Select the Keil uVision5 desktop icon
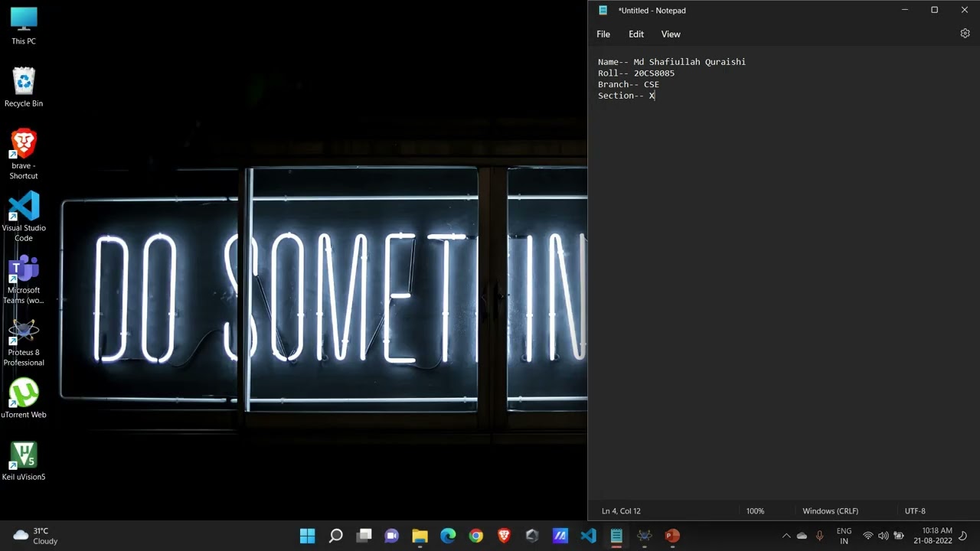980x551 pixels. (24, 461)
